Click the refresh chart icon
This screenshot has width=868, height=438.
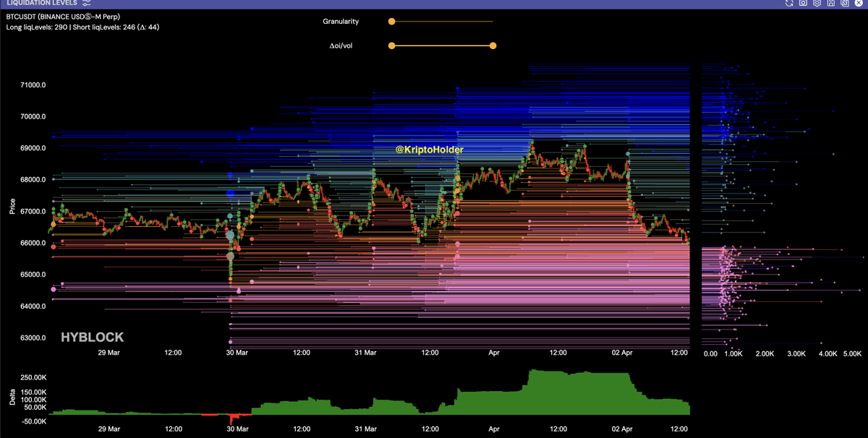(790, 3)
